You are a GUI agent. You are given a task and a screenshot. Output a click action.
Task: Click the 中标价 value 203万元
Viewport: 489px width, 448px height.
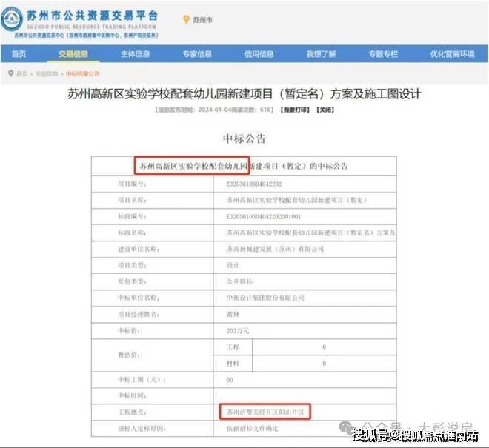[x=238, y=330]
